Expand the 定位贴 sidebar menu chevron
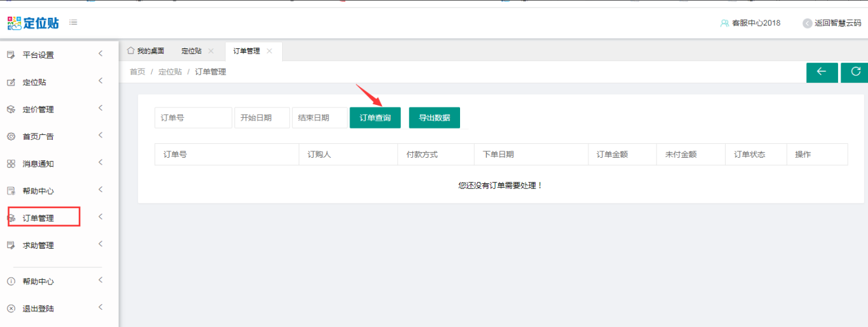 100,81
